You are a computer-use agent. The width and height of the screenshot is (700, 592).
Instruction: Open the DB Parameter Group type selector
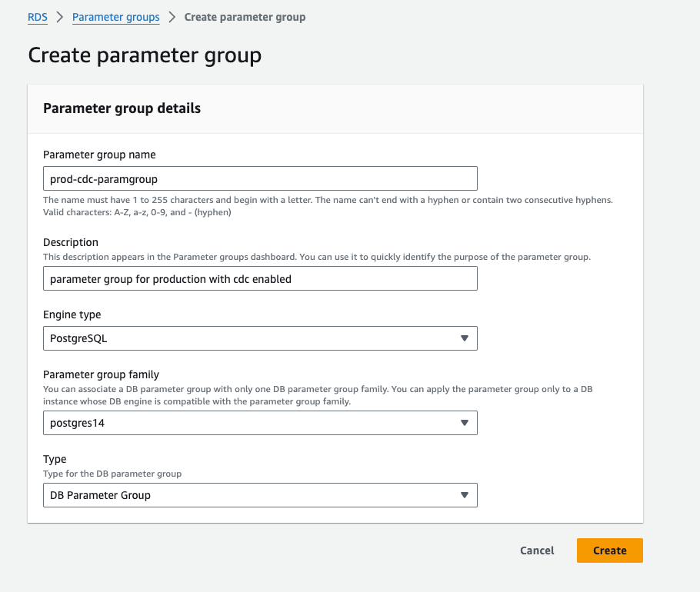click(260, 495)
